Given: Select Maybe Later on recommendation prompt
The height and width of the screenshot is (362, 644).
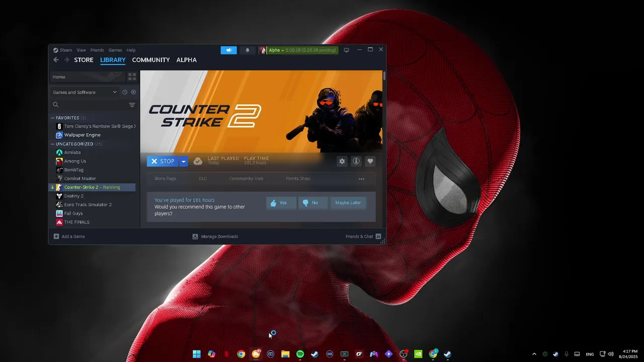Looking at the screenshot, I should pos(348,203).
